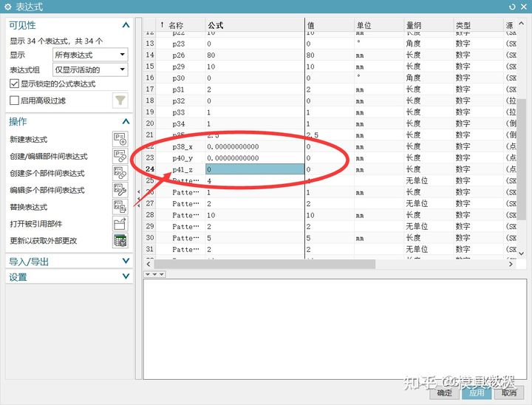Click the 创建/编辑部件间表达式 label
Image resolution: width=532 pixels, height=405 pixels.
pyautogui.click(x=49, y=156)
